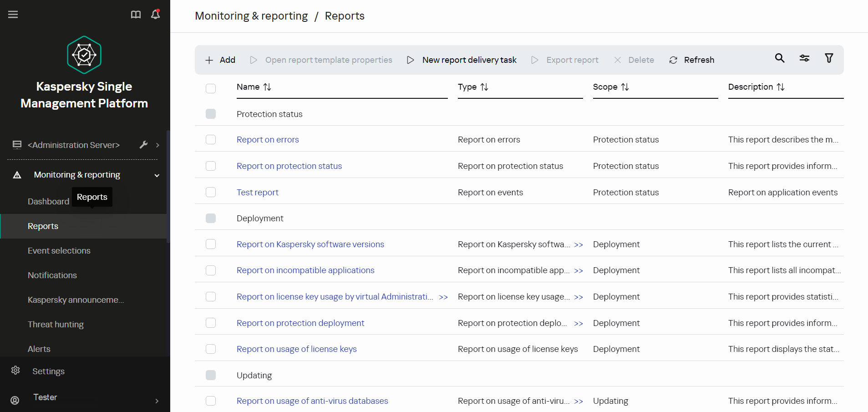868x412 pixels.
Task: Collapse the Monitoring & reporting section
Action: click(156, 175)
